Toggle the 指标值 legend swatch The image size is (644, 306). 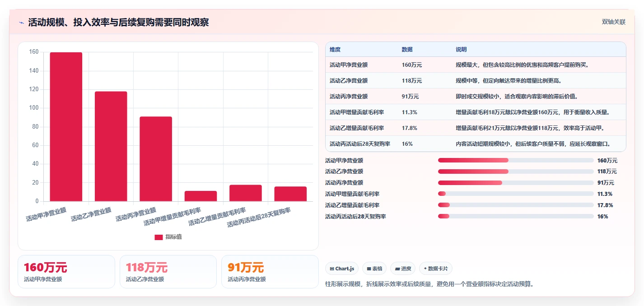[x=159, y=237]
